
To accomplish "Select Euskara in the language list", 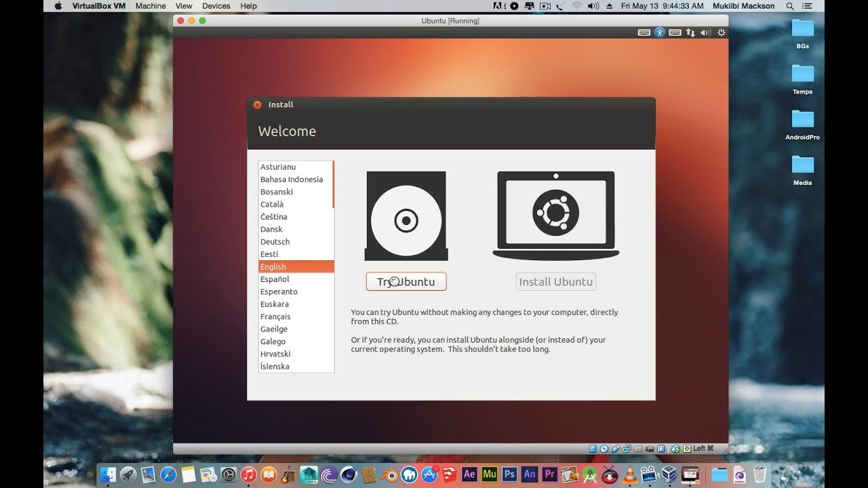I will click(296, 304).
